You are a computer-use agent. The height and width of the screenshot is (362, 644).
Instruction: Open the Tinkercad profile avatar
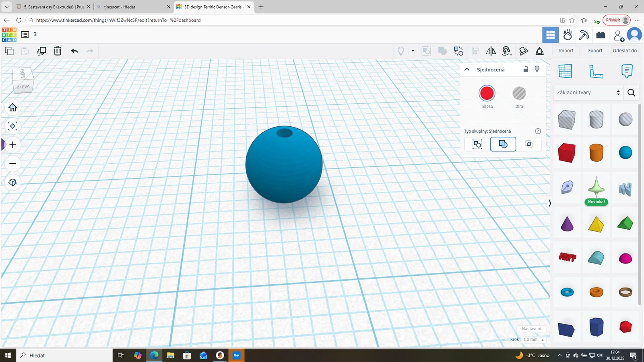tap(634, 35)
